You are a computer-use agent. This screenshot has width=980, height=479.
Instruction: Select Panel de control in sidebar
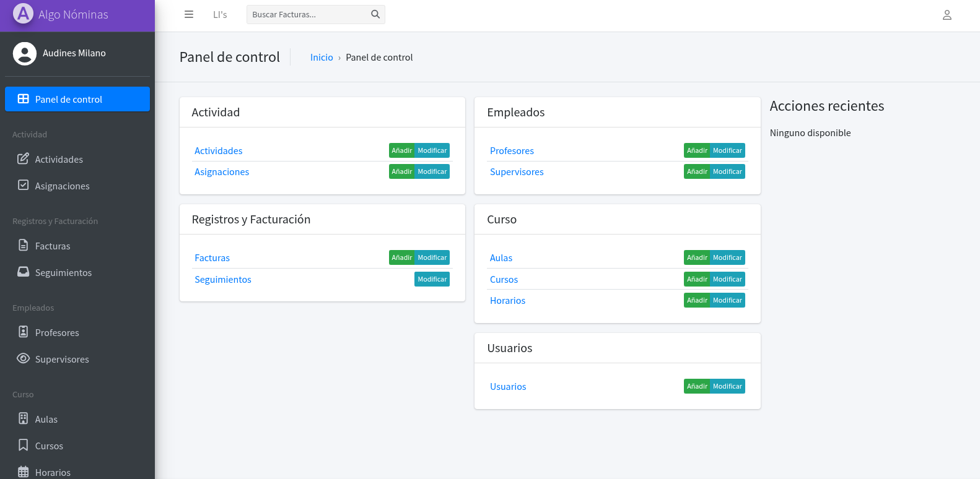(x=77, y=99)
